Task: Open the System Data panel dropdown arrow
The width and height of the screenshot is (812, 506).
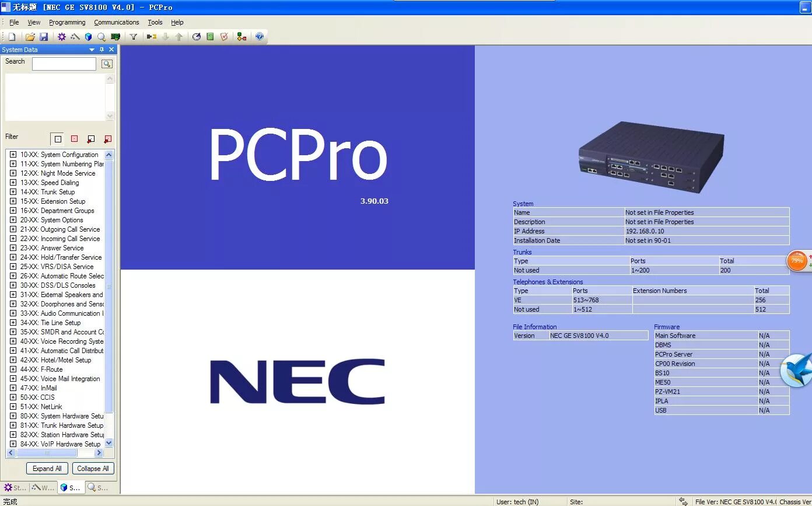Action: click(x=92, y=50)
